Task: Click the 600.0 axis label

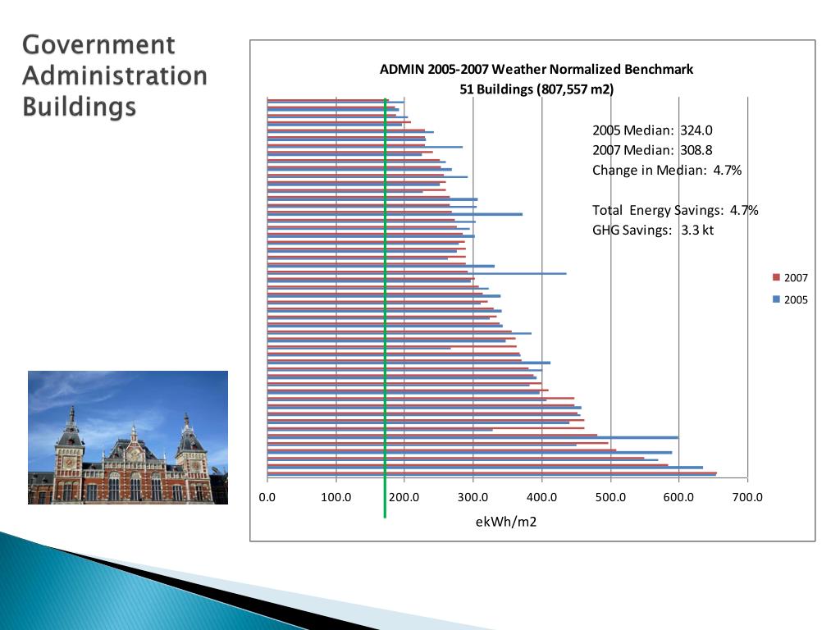Action: pos(678,497)
